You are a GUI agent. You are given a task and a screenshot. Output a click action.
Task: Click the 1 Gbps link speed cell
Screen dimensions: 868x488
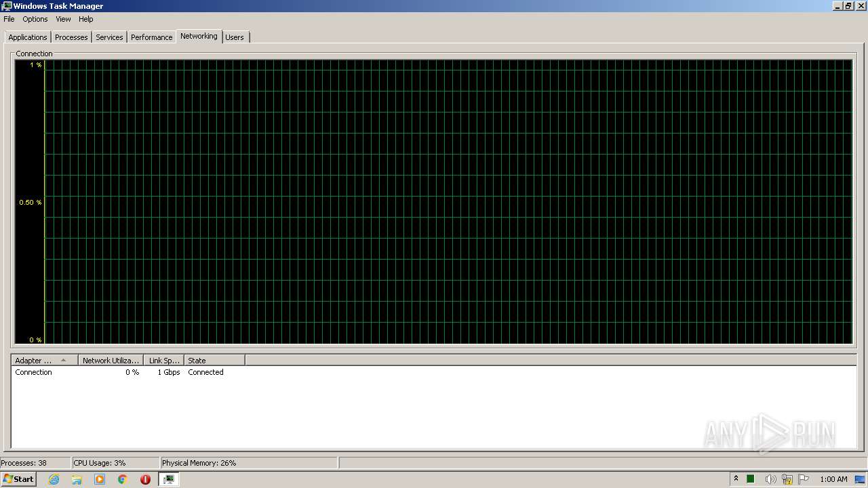coord(169,372)
